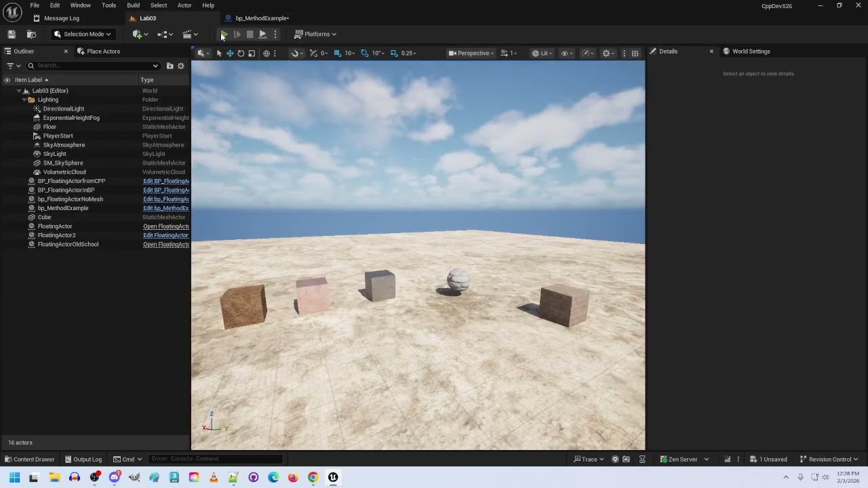Open the Tools menu
Screen dimensions: 868x488
108,5
